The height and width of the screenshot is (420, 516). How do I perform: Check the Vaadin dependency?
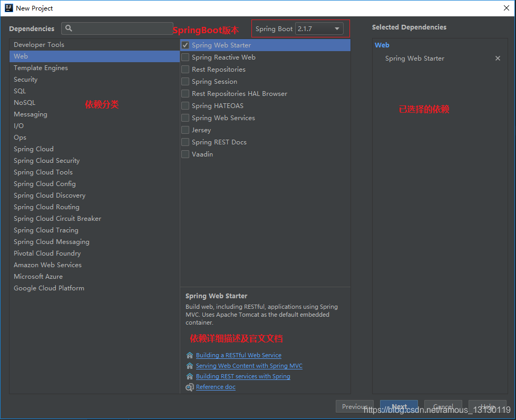(186, 154)
